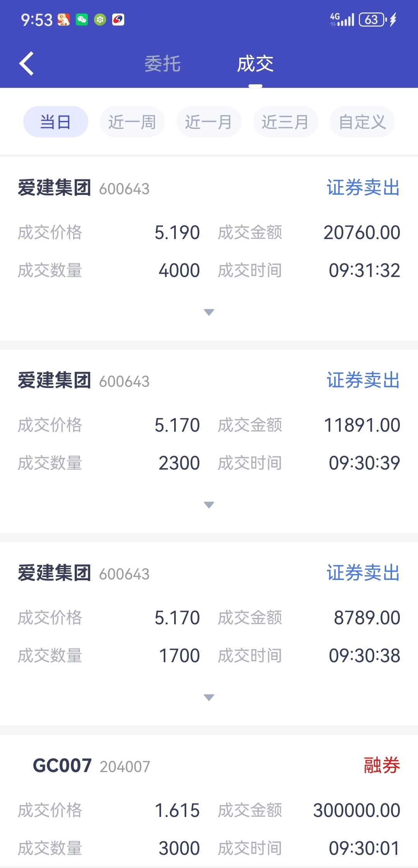This screenshot has width=418, height=868.
Task: Choose the 近三月 date range
Action: click(x=285, y=122)
